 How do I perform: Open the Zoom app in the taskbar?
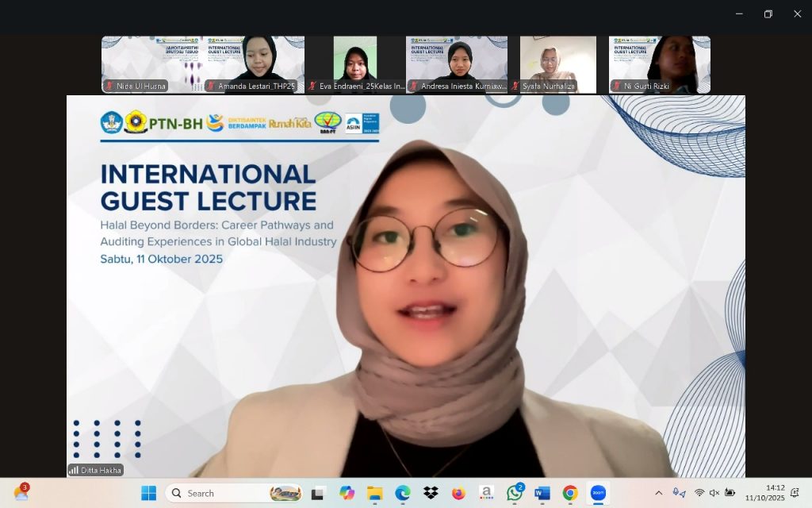(x=598, y=493)
